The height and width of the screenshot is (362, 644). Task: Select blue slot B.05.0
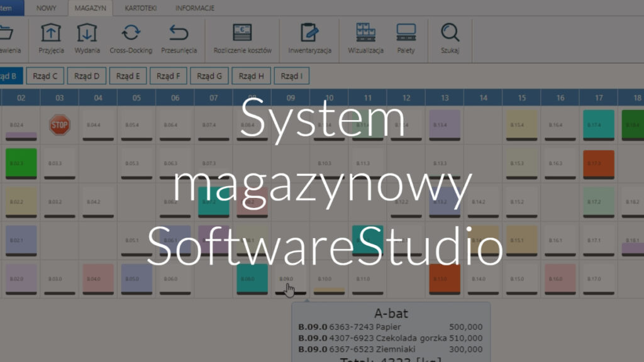click(136, 278)
